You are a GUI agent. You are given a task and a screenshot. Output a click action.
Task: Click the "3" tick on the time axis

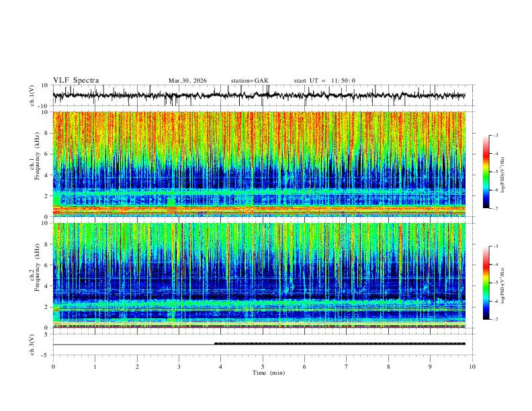pos(179,367)
